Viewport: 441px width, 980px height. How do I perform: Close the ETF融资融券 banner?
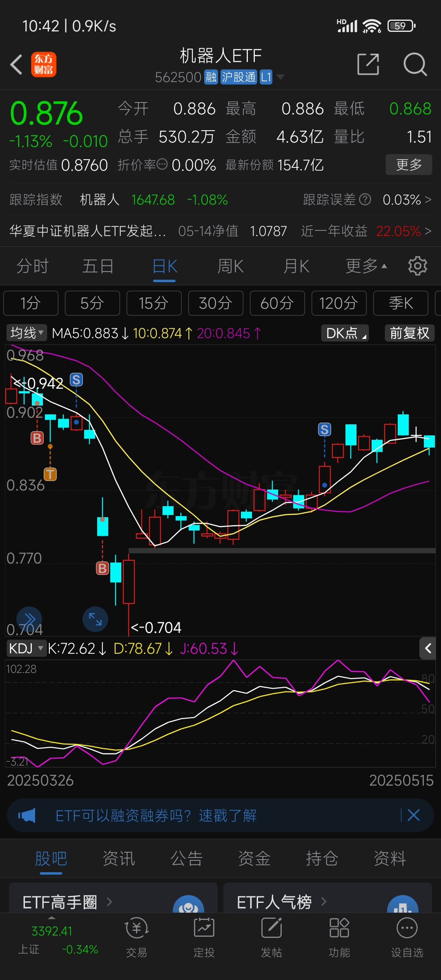tap(414, 815)
